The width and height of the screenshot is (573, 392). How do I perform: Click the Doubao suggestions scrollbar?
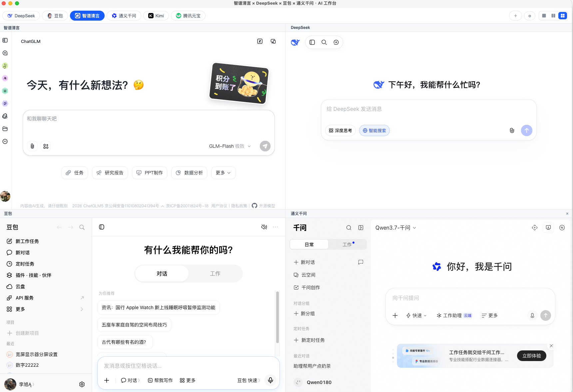point(277,317)
